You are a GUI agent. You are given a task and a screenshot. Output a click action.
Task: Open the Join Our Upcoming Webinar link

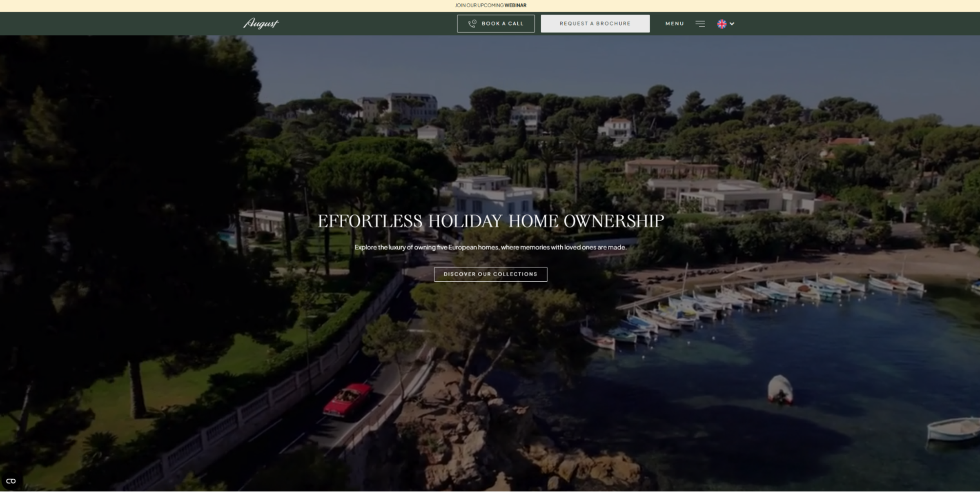coord(479,5)
